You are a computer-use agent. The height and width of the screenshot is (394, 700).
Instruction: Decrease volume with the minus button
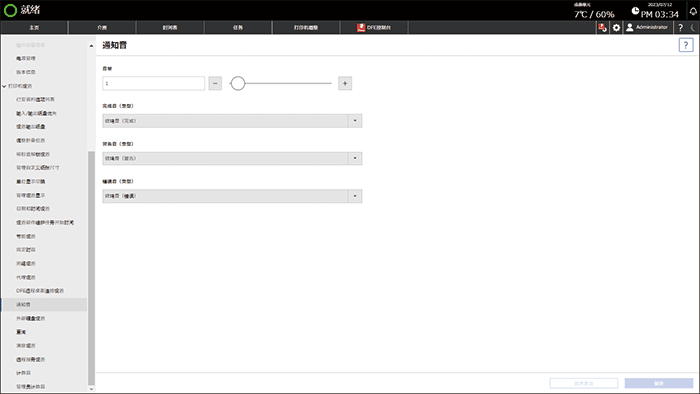tap(215, 83)
